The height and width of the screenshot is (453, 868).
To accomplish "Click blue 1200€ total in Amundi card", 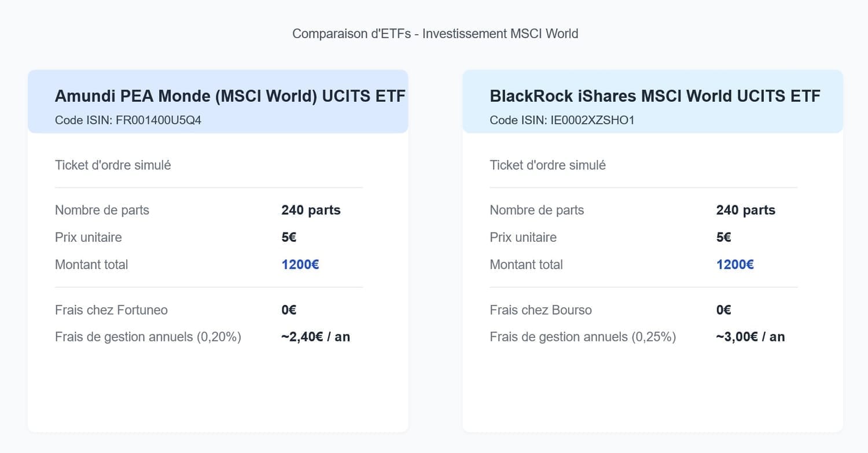I will (300, 264).
